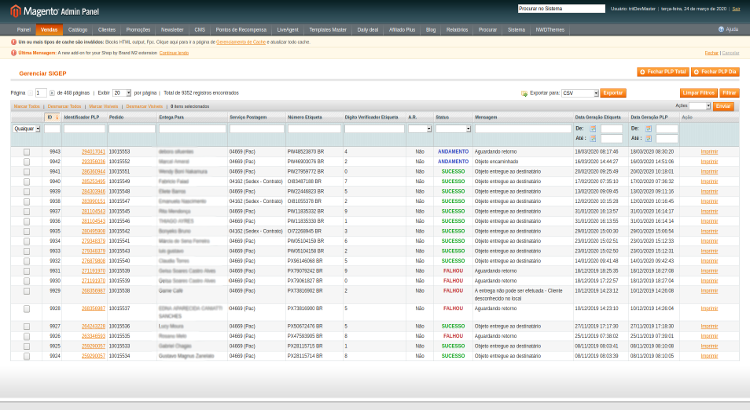Open the Exportar para CSV dropdown
The width and height of the screenshot is (750, 410).
tap(580, 93)
